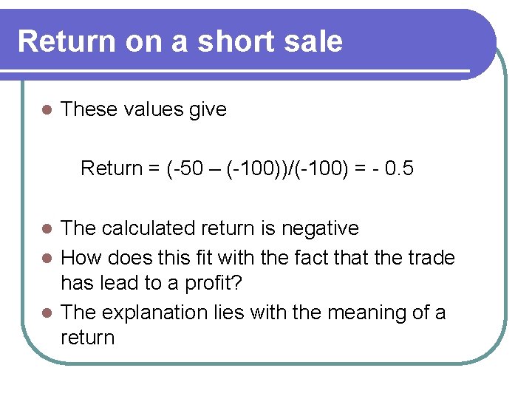Screen dimensions: 532x399
Task: Click the phrase "has lead to a profit?"
Action: tap(151, 283)
